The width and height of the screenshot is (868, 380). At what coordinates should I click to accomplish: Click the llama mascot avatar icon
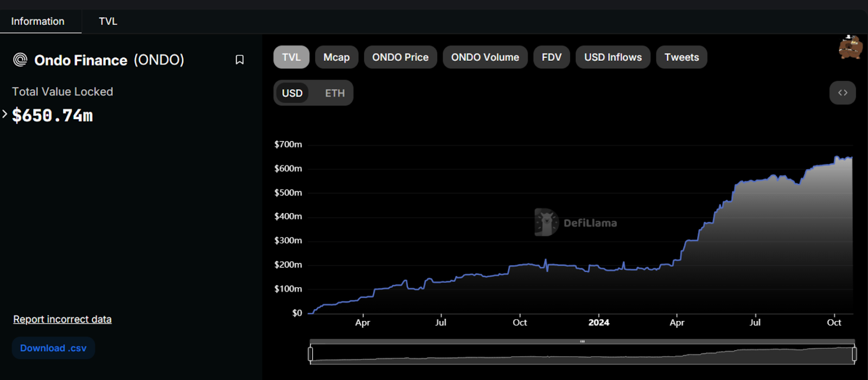point(850,47)
